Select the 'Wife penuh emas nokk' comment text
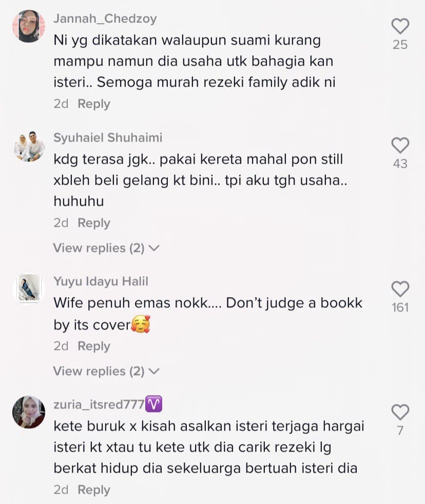This screenshot has height=504, width=425. [x=208, y=314]
